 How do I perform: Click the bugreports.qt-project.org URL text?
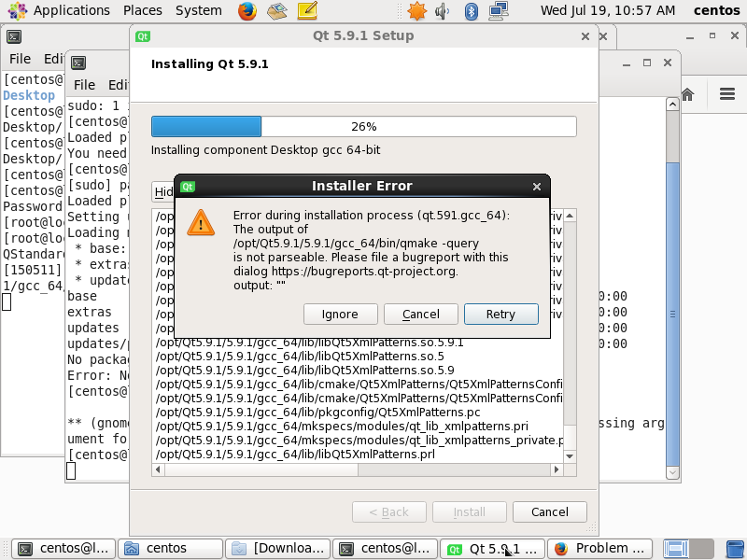[x=364, y=272]
